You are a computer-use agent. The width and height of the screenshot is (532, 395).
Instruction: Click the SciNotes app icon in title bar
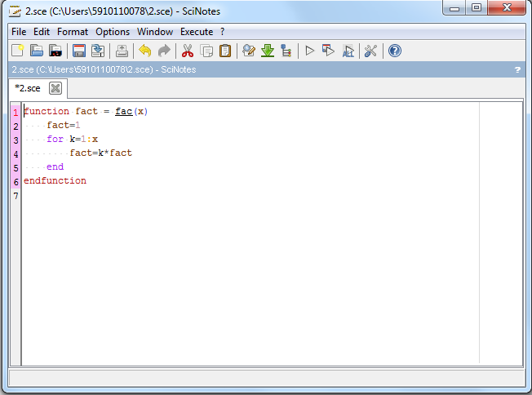coord(15,11)
